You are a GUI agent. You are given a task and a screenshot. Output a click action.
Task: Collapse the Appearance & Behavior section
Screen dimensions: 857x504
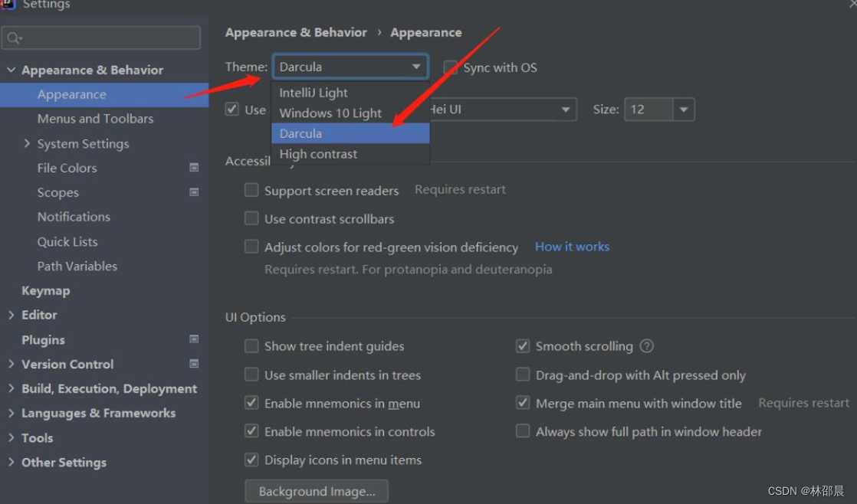click(11, 70)
